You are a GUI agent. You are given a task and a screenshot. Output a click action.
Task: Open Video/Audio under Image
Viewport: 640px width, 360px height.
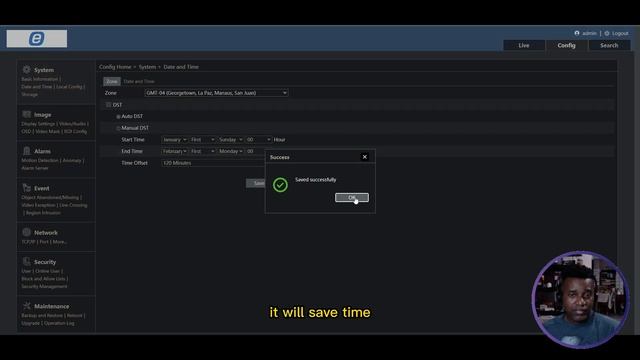tap(73, 124)
